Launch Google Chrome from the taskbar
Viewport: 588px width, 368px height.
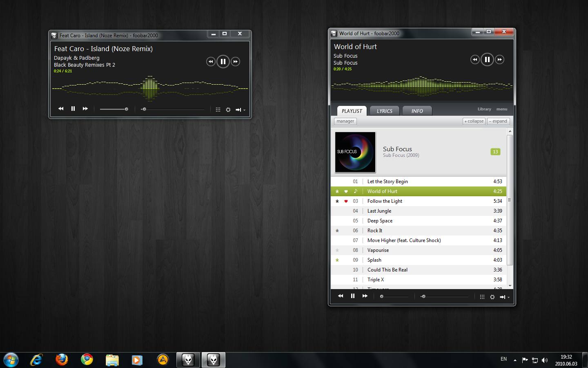(x=87, y=360)
